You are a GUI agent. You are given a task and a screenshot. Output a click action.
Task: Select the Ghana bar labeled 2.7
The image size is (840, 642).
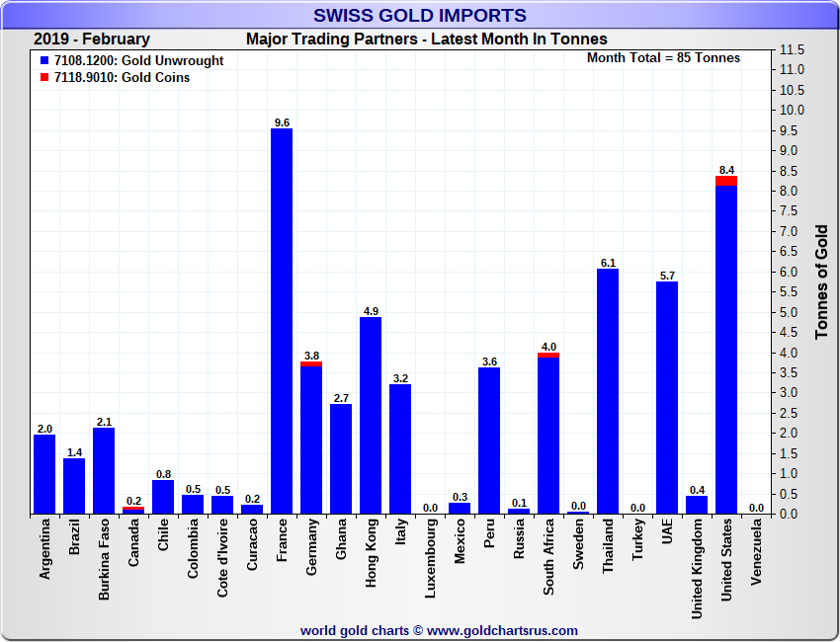click(x=341, y=458)
